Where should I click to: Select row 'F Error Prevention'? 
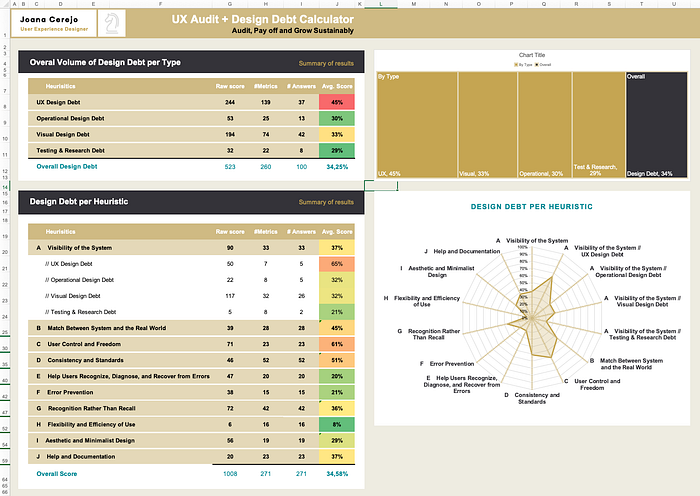pyautogui.click(x=192, y=392)
